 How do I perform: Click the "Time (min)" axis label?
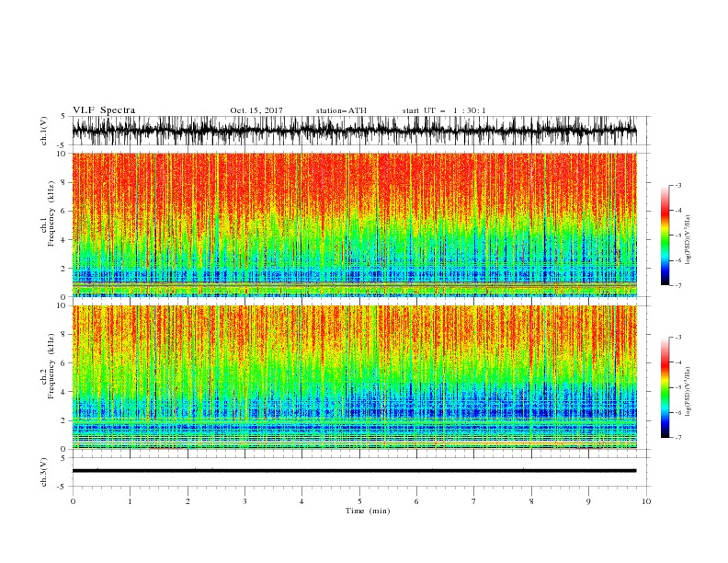pyautogui.click(x=368, y=511)
